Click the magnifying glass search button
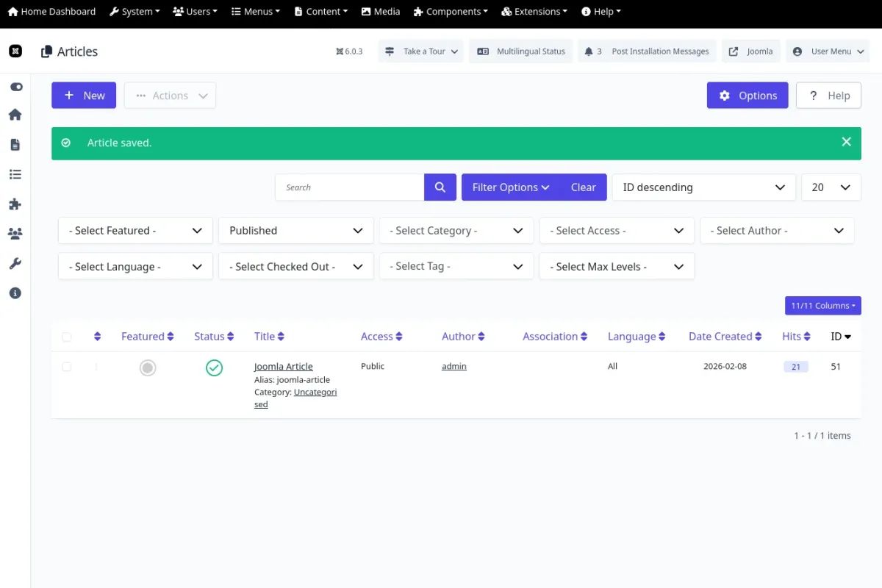 coord(440,187)
